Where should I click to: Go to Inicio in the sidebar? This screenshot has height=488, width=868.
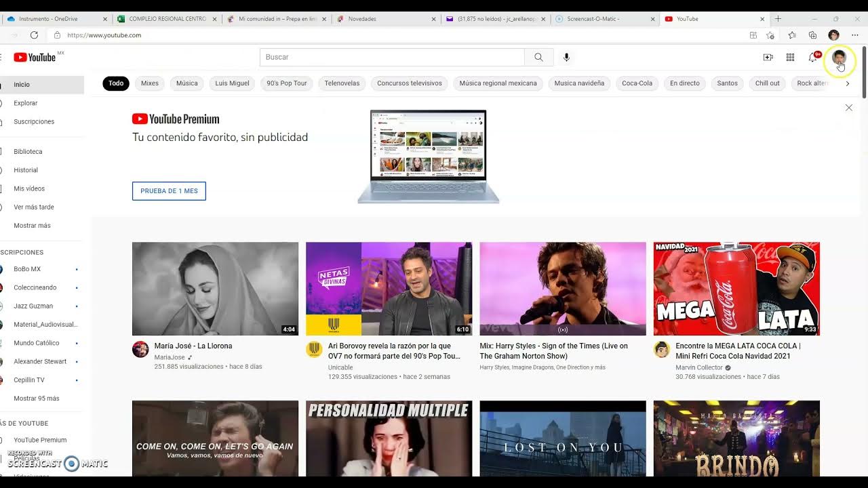41,85
